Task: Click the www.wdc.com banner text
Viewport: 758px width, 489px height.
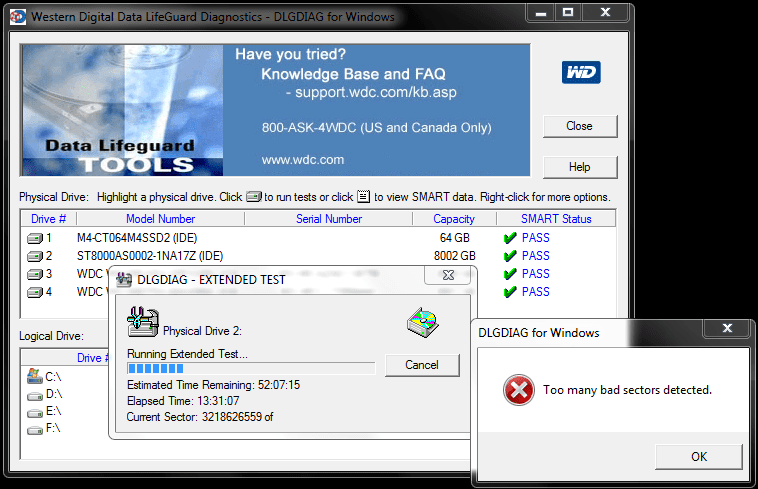Action: pyautogui.click(x=303, y=159)
